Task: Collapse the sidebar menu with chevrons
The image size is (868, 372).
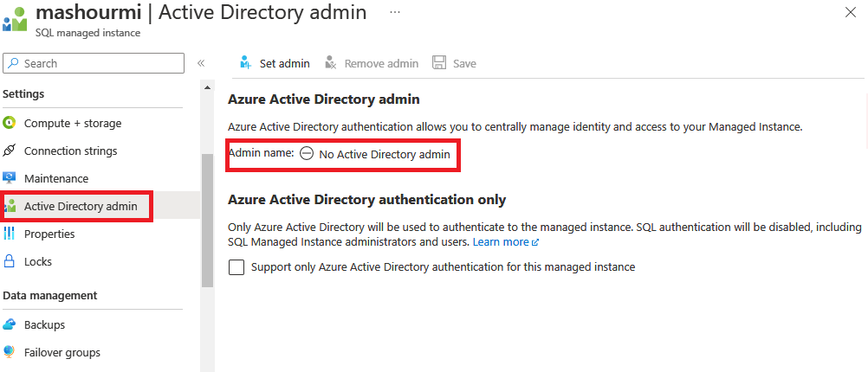Action: tap(201, 63)
